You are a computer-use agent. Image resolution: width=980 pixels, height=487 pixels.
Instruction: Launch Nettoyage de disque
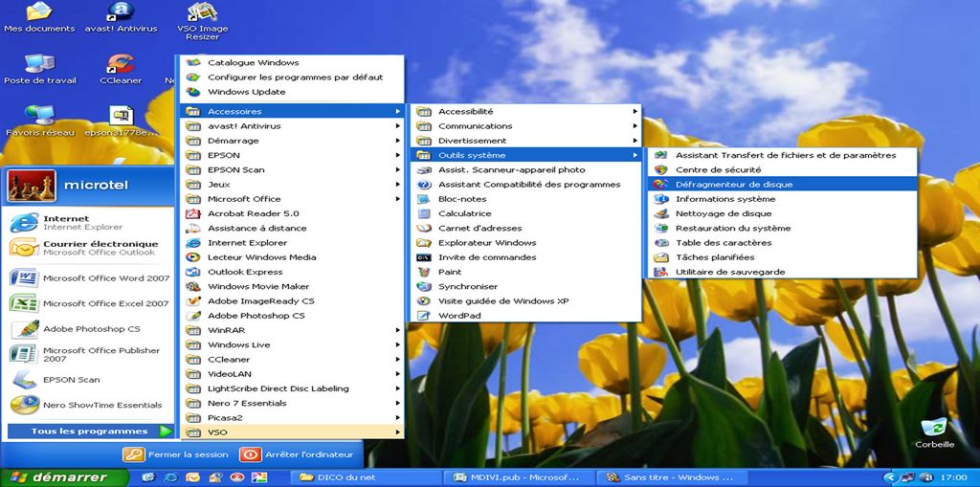781,213
